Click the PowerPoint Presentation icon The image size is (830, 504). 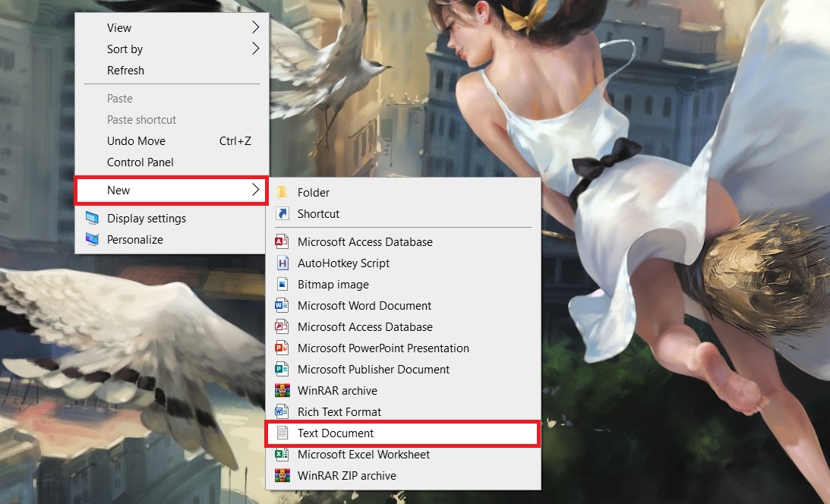click(282, 348)
